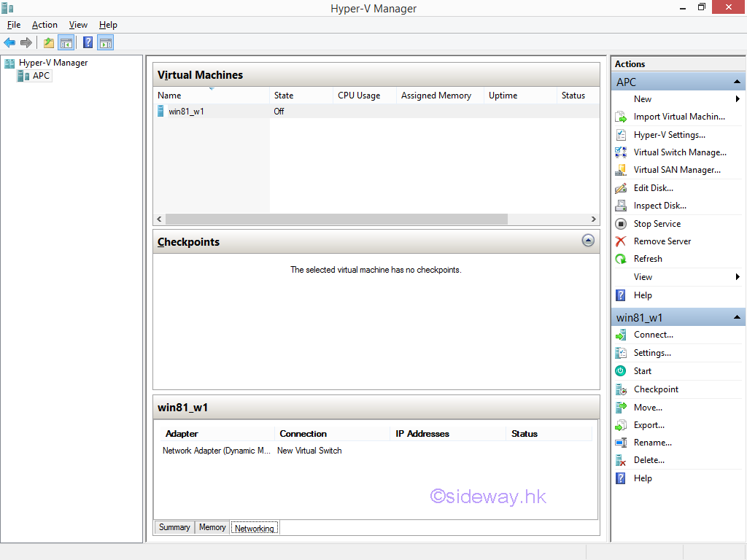Click the red Remove Server icon
The image size is (747, 560).
[621, 241]
